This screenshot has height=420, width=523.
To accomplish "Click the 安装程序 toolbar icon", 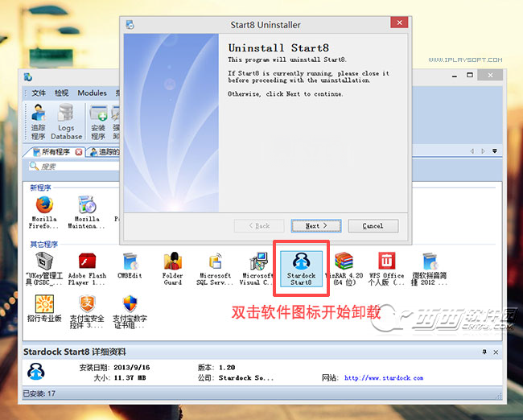I will (98, 121).
